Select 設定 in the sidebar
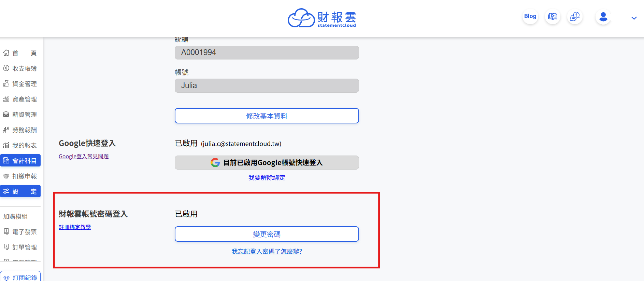This screenshot has height=281, width=644. click(20, 191)
